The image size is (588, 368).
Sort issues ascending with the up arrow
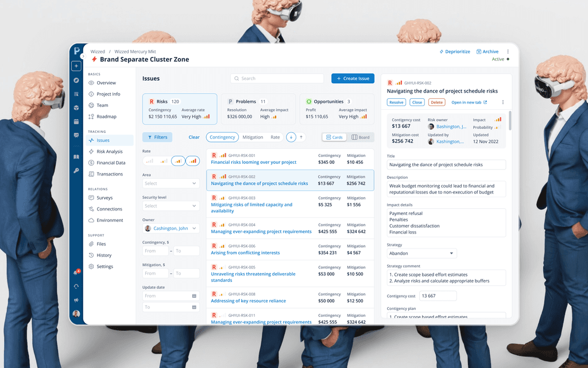click(x=301, y=137)
